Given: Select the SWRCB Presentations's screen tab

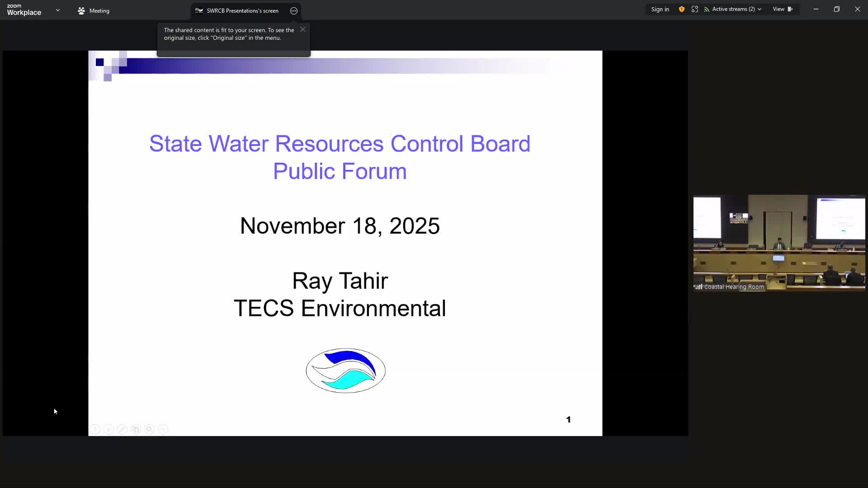Looking at the screenshot, I should 243,10.
